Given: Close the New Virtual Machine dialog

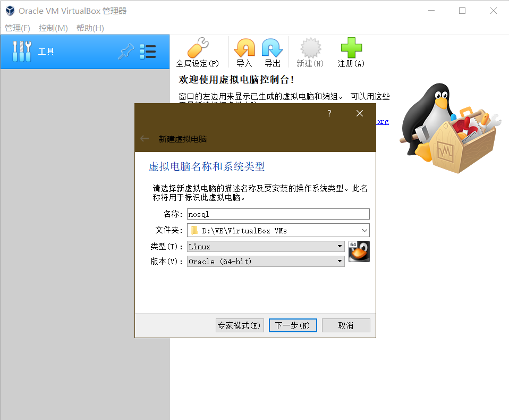Looking at the screenshot, I should pyautogui.click(x=359, y=113).
